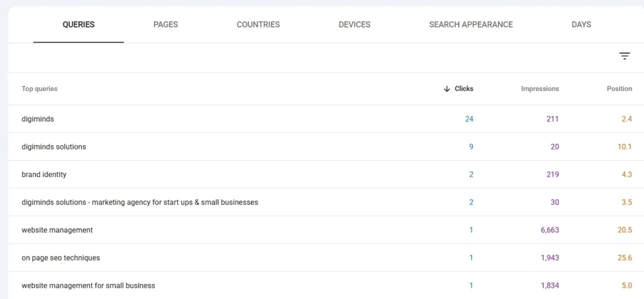This screenshot has width=644, height=299.
Task: Select the 'digiminds solutions - marketing agency' query
Action: click(140, 202)
